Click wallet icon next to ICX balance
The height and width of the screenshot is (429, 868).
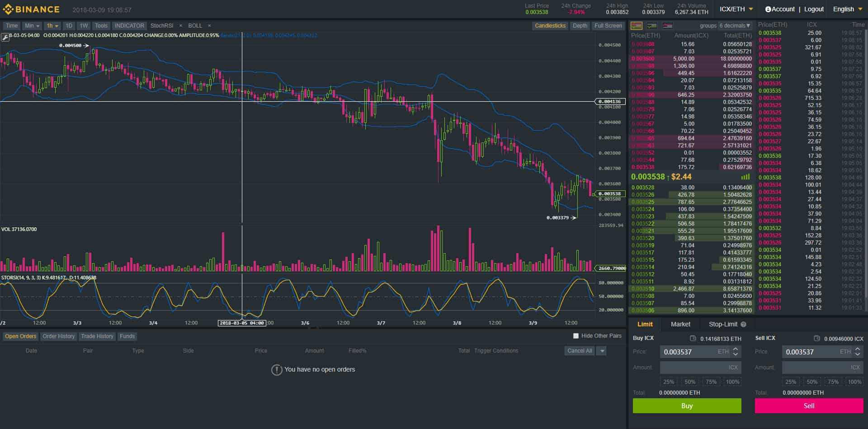pyautogui.click(x=817, y=338)
